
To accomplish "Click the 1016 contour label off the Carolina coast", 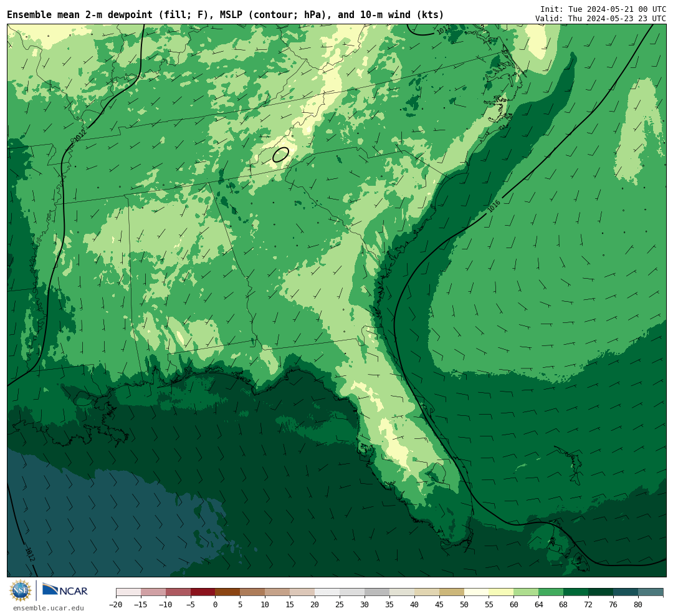I will [494, 206].
